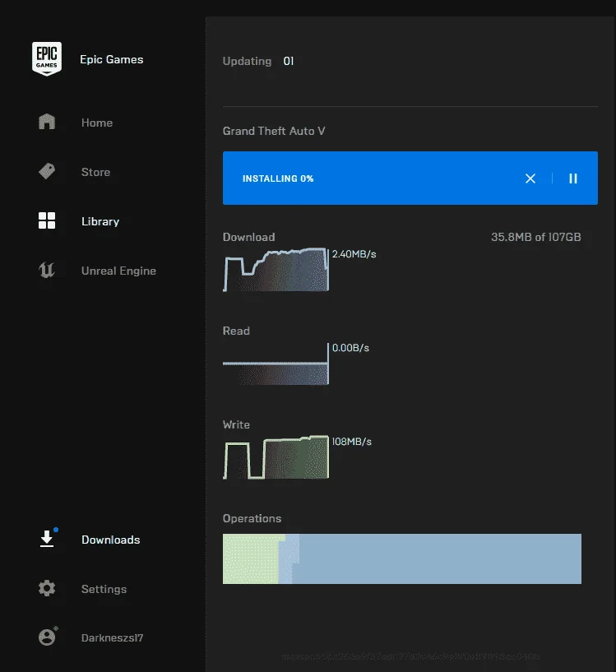Click the Download speed graph
Viewport: 616px width, 672px height.
(276, 270)
